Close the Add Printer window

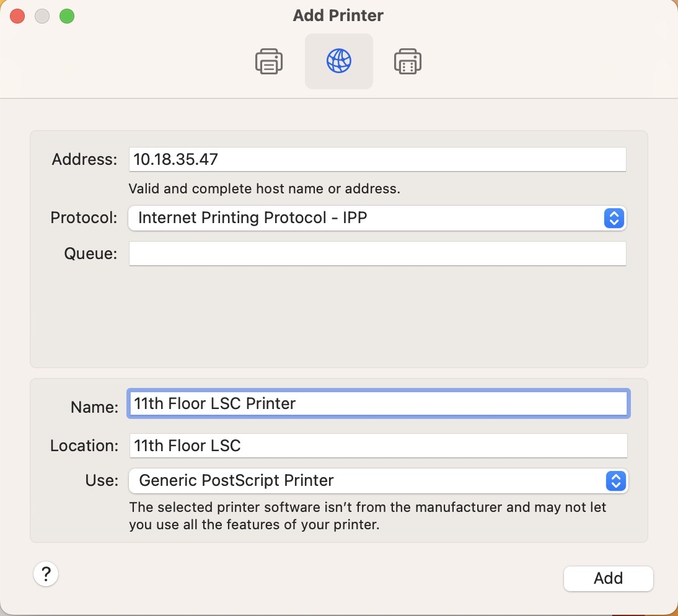(17, 17)
